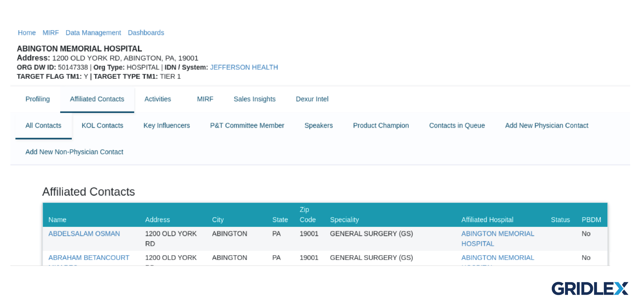
Task: Open contact ABRAHAM BETANCOURT
Action: (x=89, y=258)
